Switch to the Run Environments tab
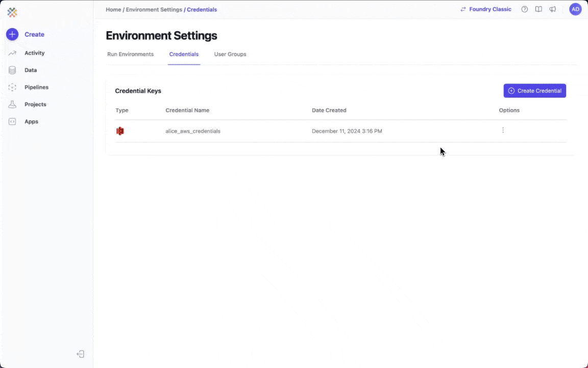Viewport: 588px width, 368px height. (x=130, y=54)
